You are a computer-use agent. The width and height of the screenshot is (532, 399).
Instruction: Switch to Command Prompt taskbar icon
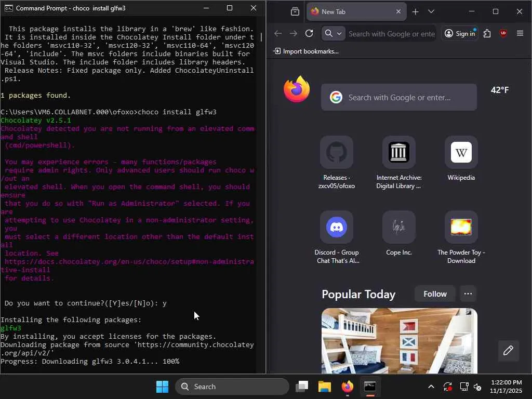click(x=370, y=387)
